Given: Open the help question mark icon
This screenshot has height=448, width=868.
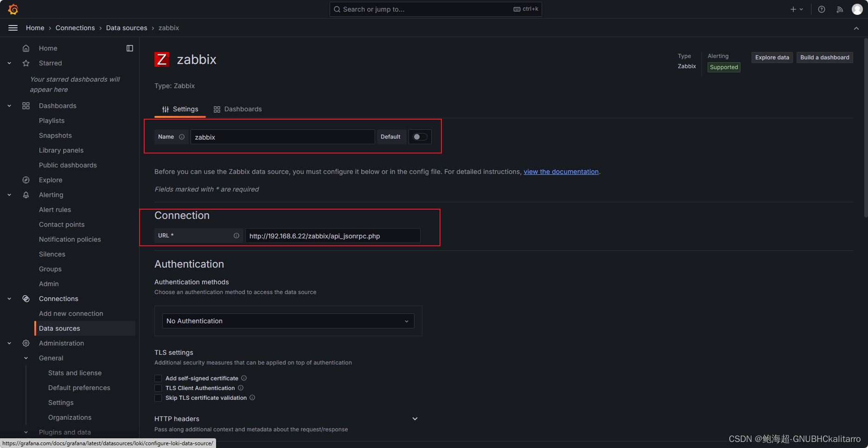Looking at the screenshot, I should click(822, 9).
